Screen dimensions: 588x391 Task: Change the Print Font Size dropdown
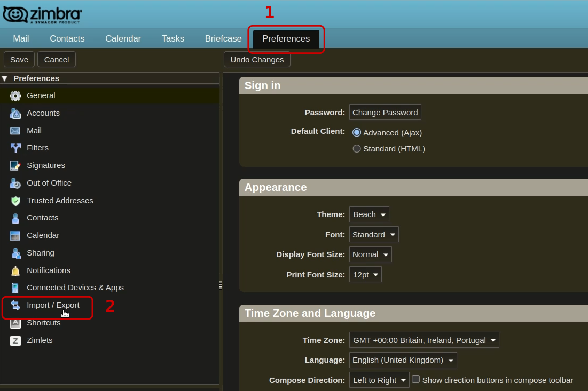point(365,274)
